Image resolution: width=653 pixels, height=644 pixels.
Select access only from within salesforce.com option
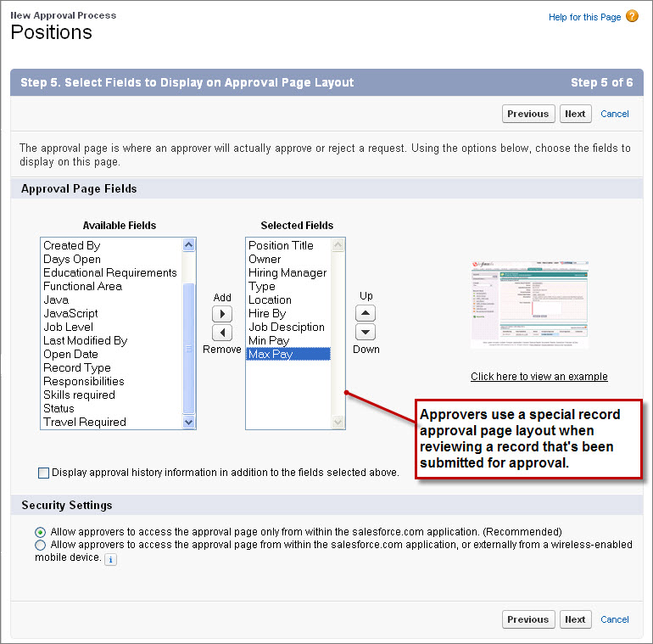(x=40, y=532)
